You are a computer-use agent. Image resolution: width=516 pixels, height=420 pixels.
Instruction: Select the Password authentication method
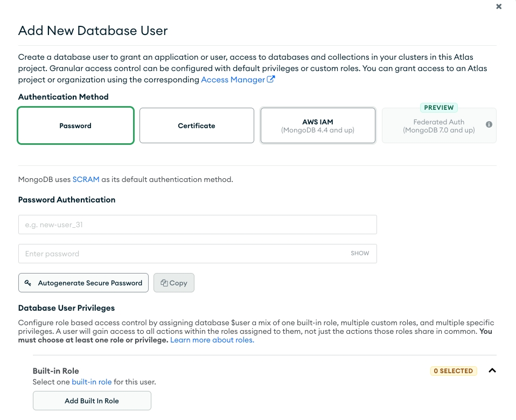pyautogui.click(x=75, y=125)
